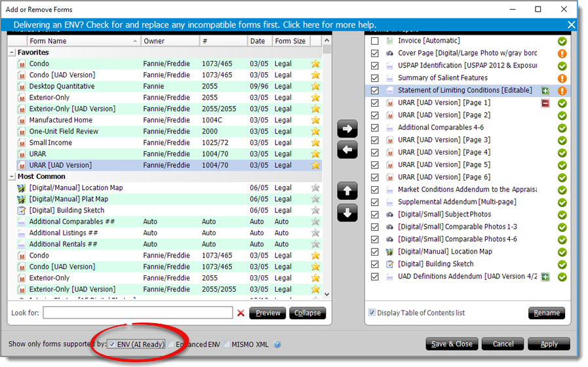Click the Apply button
The width and height of the screenshot is (588, 367).
coord(549,344)
